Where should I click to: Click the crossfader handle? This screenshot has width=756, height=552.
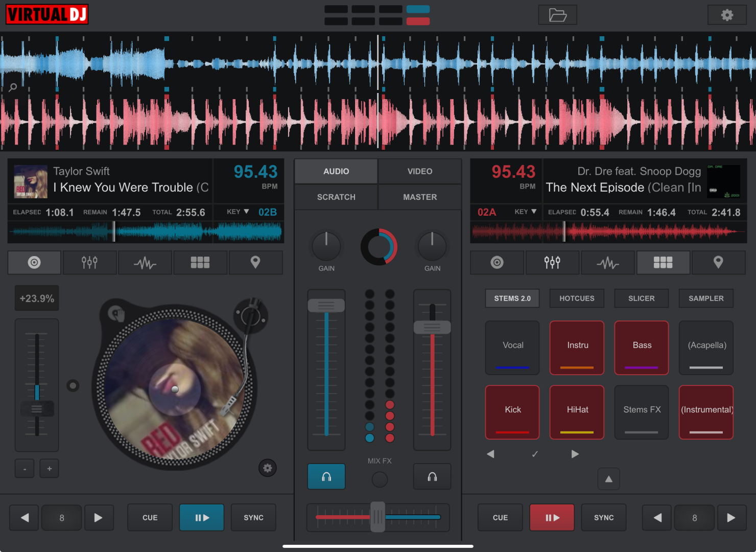pyautogui.click(x=377, y=517)
